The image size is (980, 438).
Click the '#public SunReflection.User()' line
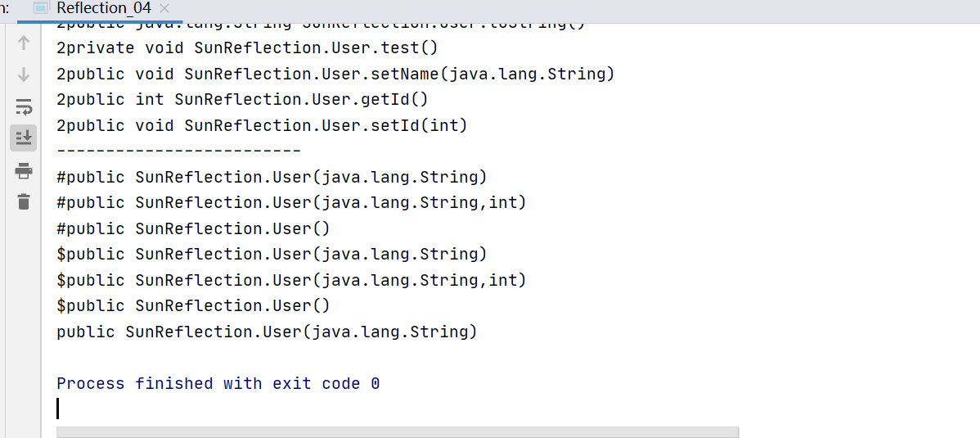[193, 228]
